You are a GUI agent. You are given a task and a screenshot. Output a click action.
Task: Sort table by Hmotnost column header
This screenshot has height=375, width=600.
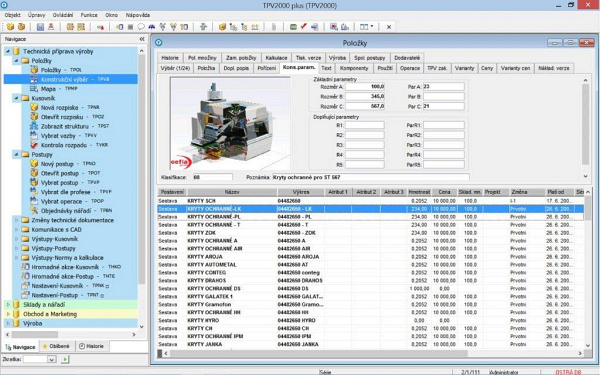tap(419, 192)
